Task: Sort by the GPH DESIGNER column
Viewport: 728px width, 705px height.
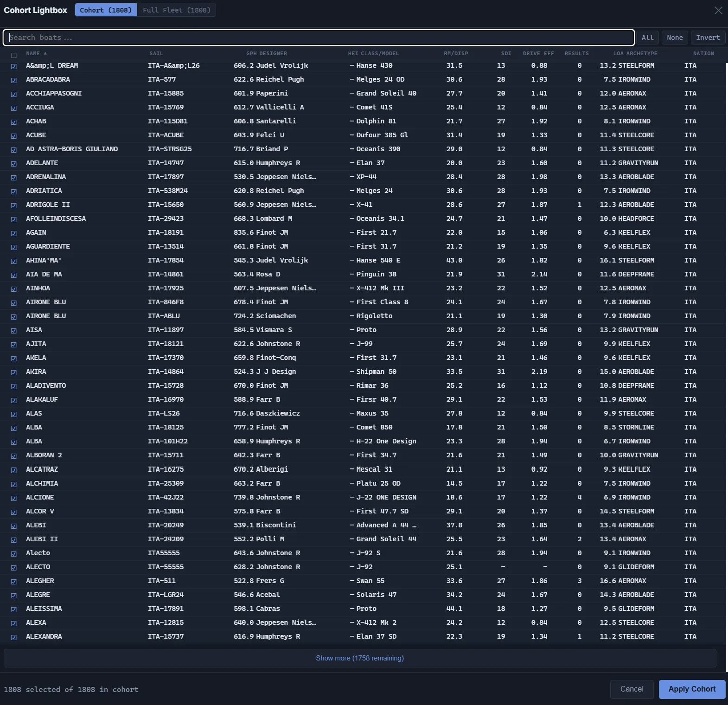Action: 266,53
